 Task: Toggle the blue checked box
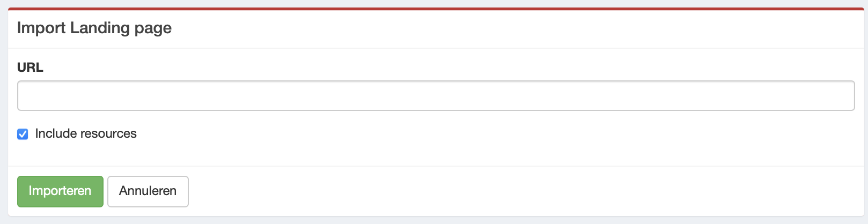[x=23, y=134]
